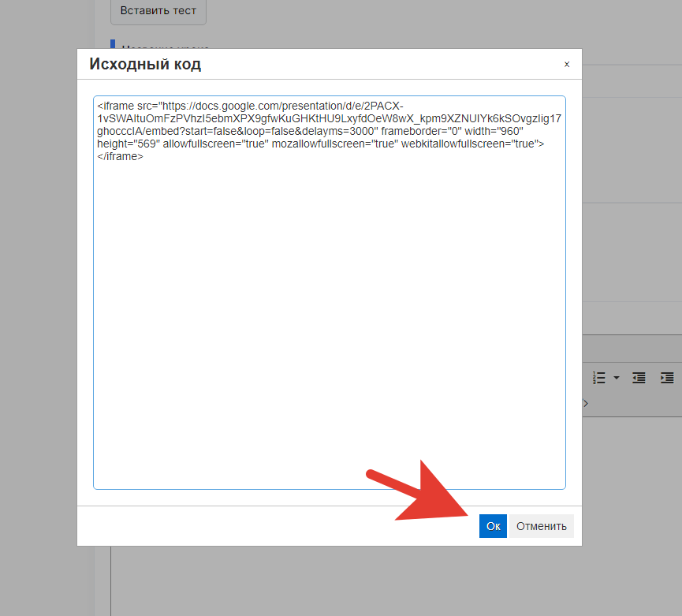Click decrease indent icon in background editor
The image size is (682, 616).
(639, 378)
